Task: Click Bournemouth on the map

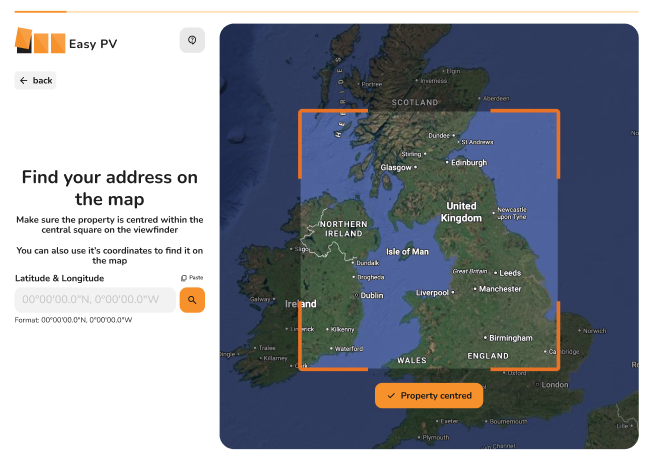Action: 508,422
